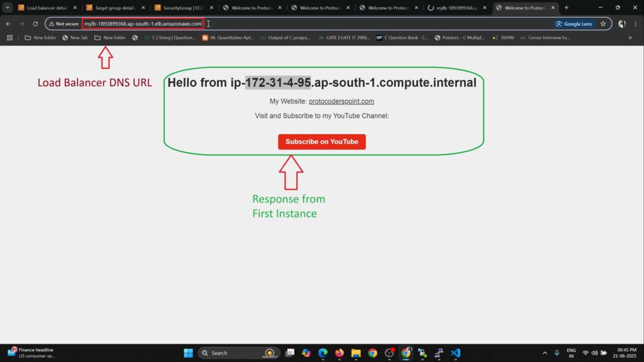Viewport: 644px width, 362px height.
Task: Open the unlabeled globe bookmark
Action: pos(135,37)
